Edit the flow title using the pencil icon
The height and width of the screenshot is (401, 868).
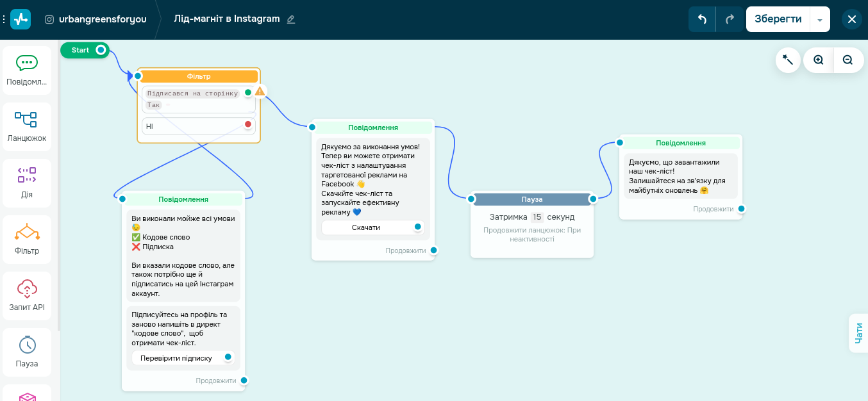(x=290, y=19)
